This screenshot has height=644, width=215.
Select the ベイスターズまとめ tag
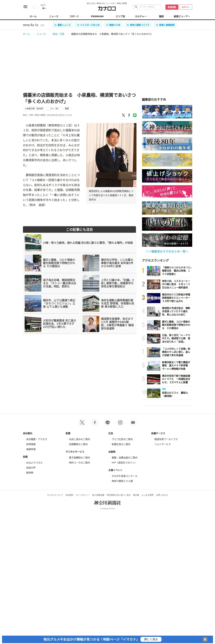point(88,25)
